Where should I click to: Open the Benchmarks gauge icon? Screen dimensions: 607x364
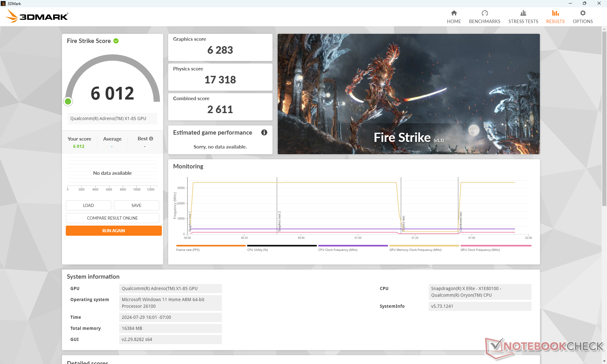(x=484, y=13)
